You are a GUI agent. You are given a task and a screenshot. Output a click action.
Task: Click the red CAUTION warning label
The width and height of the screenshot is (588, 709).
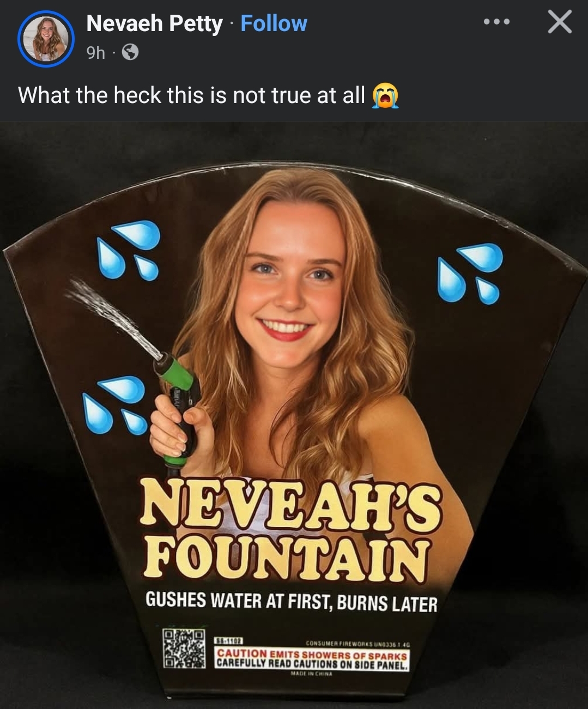312,658
